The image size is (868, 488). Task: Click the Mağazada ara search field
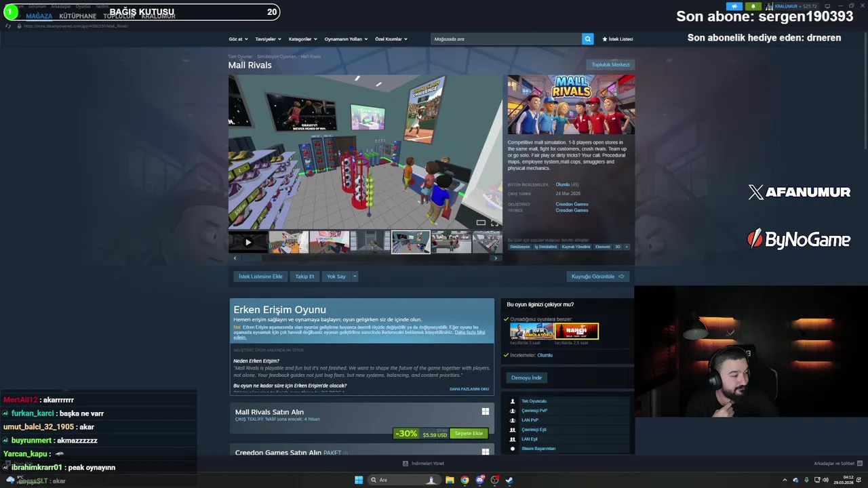506,39
